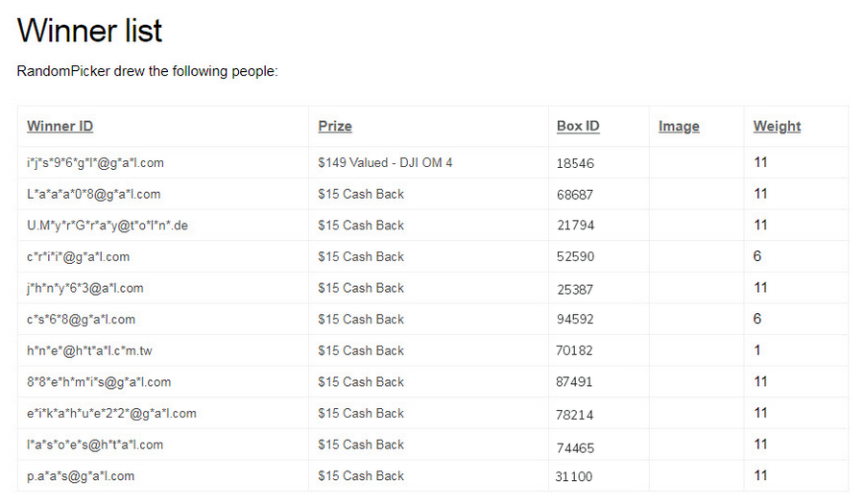Click Box ID 31100 in last row
The image size is (864, 504).
coord(574,476)
